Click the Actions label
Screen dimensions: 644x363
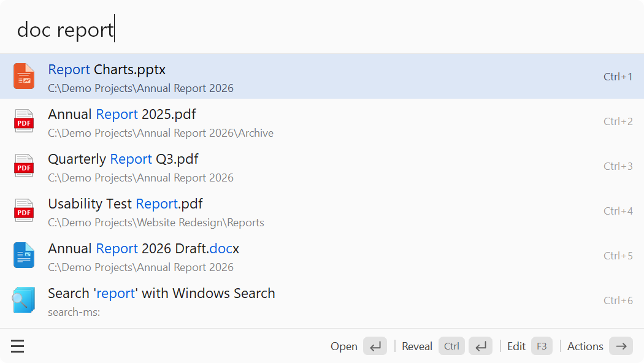click(x=585, y=346)
